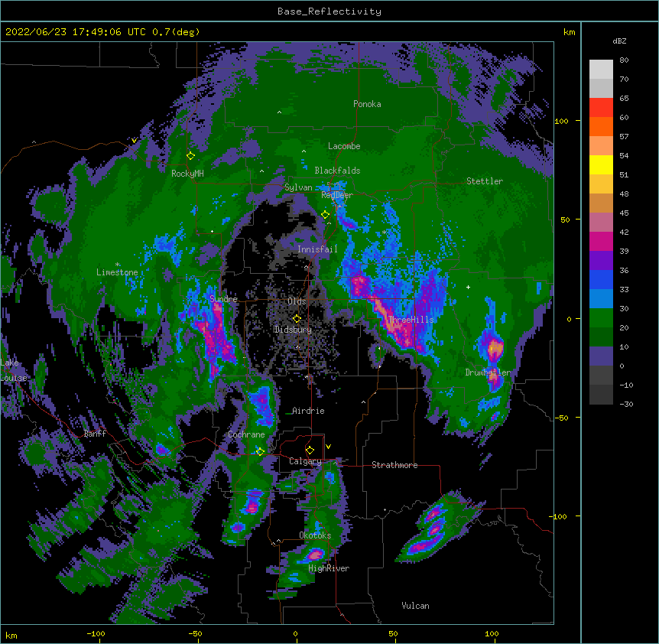Click the red 60-65 dBZ legend swatch

click(601, 108)
